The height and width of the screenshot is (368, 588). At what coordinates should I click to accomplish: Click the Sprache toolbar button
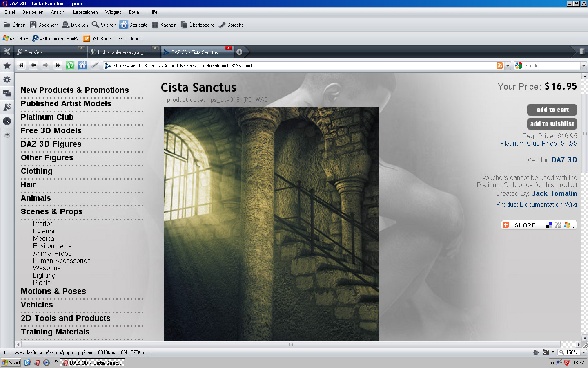231,25
